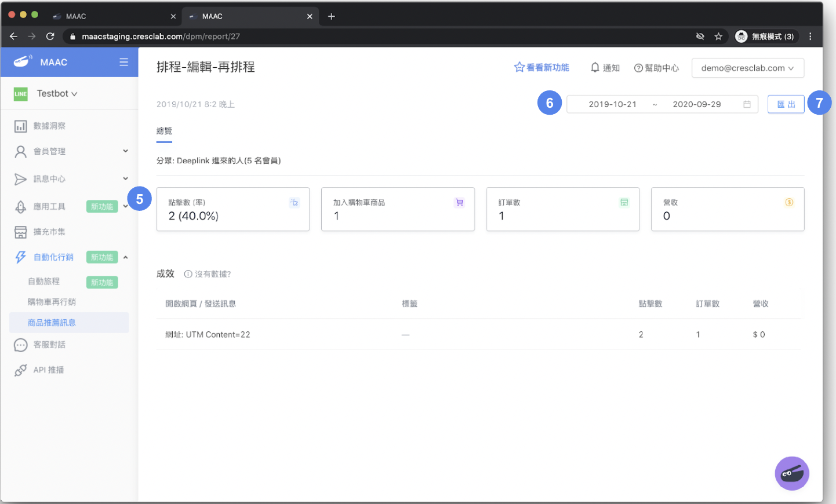Open 數據洞察 in the sidebar

tap(49, 126)
